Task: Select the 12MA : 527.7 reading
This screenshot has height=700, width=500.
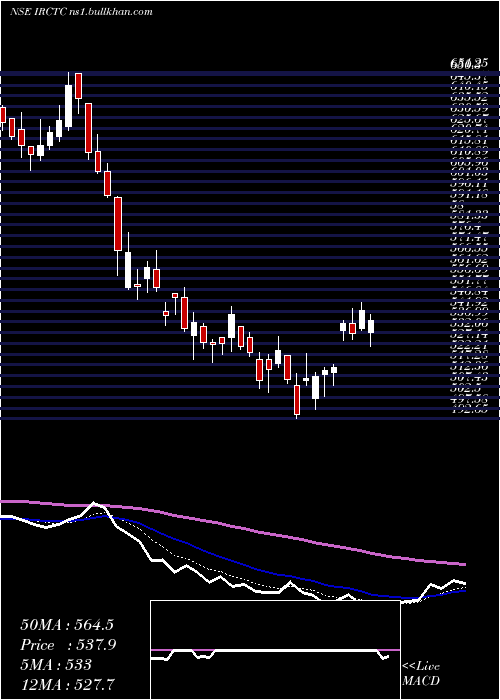Action: pyautogui.click(x=67, y=684)
